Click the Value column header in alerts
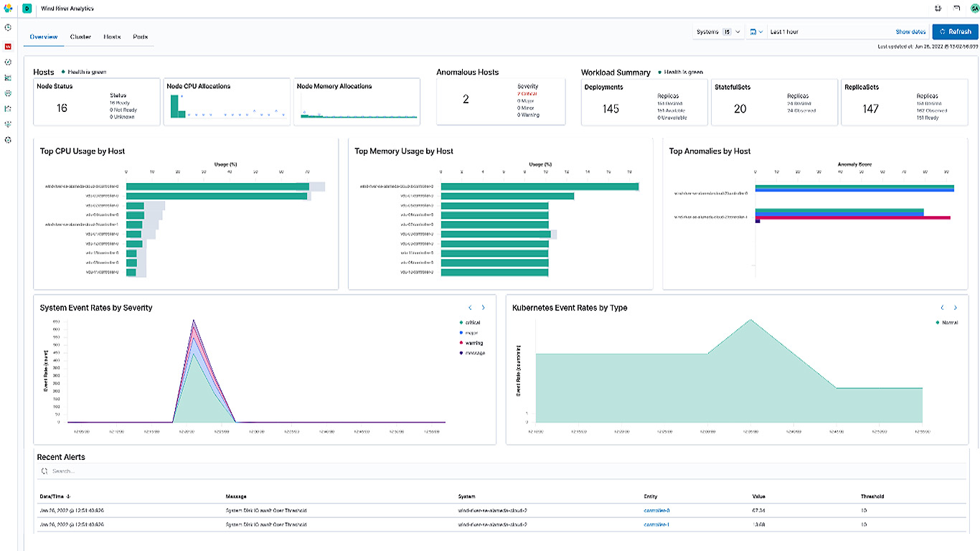 [x=759, y=496]
